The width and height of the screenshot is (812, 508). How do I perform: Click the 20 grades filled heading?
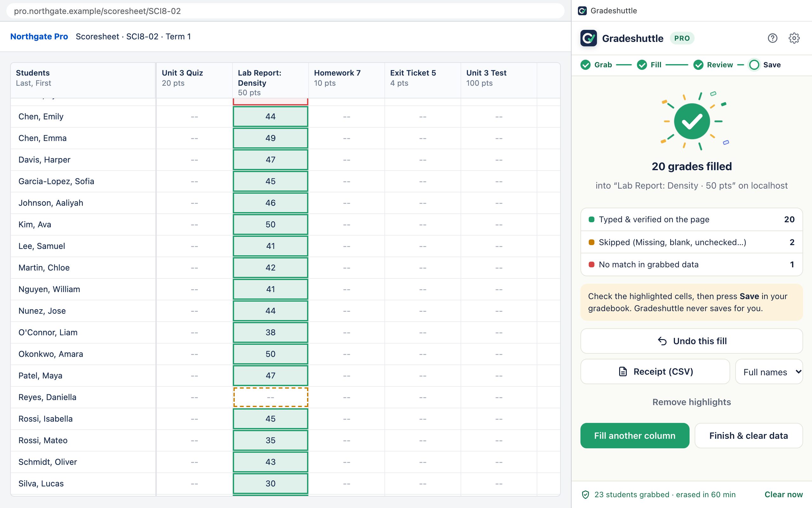click(x=691, y=166)
